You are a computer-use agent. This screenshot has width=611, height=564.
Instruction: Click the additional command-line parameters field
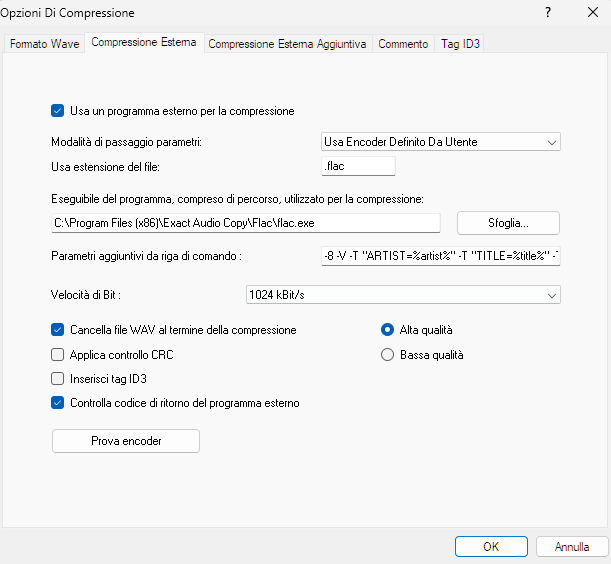coord(440,256)
